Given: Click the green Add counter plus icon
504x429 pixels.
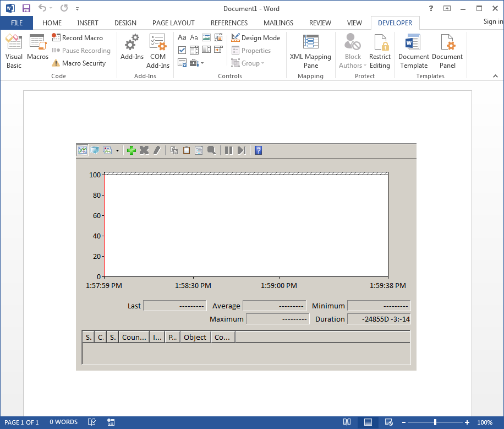Looking at the screenshot, I should coord(131,150).
